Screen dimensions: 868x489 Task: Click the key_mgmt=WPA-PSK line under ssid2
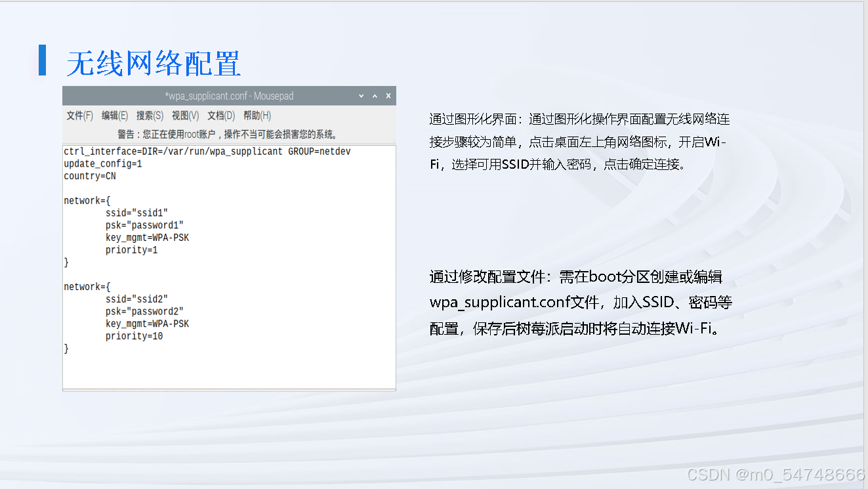[x=147, y=324]
